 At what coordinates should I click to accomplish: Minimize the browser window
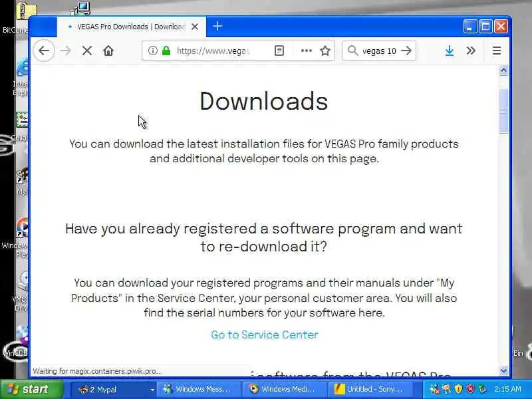pos(470,27)
